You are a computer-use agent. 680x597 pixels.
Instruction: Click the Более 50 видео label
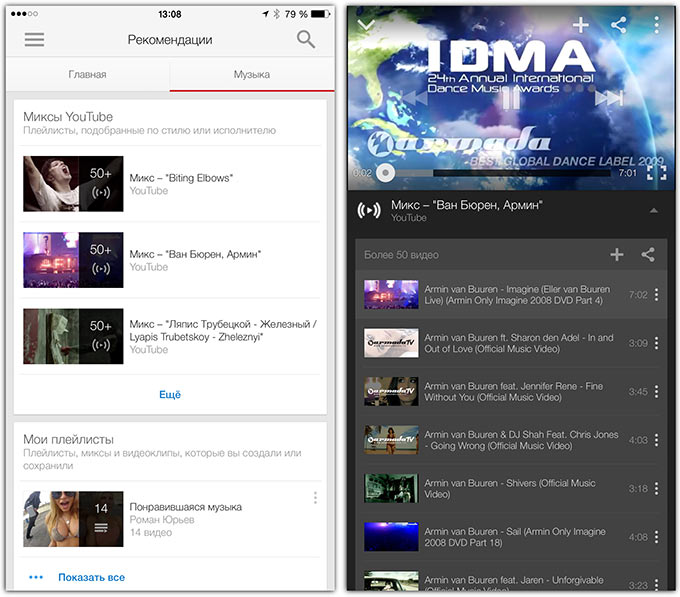pos(401,255)
